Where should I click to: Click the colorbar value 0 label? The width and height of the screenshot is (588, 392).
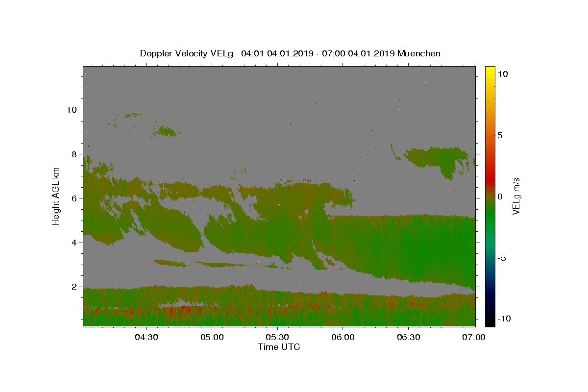[500, 196]
